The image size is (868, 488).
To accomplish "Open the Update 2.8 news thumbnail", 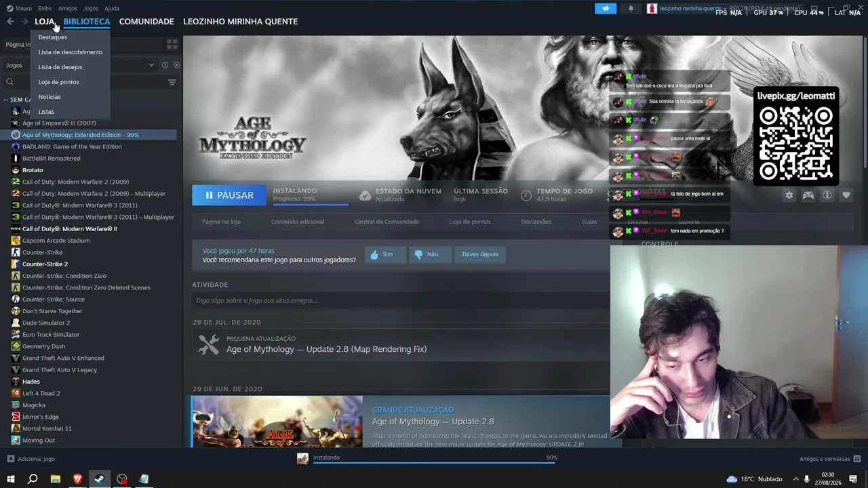I will point(277,422).
